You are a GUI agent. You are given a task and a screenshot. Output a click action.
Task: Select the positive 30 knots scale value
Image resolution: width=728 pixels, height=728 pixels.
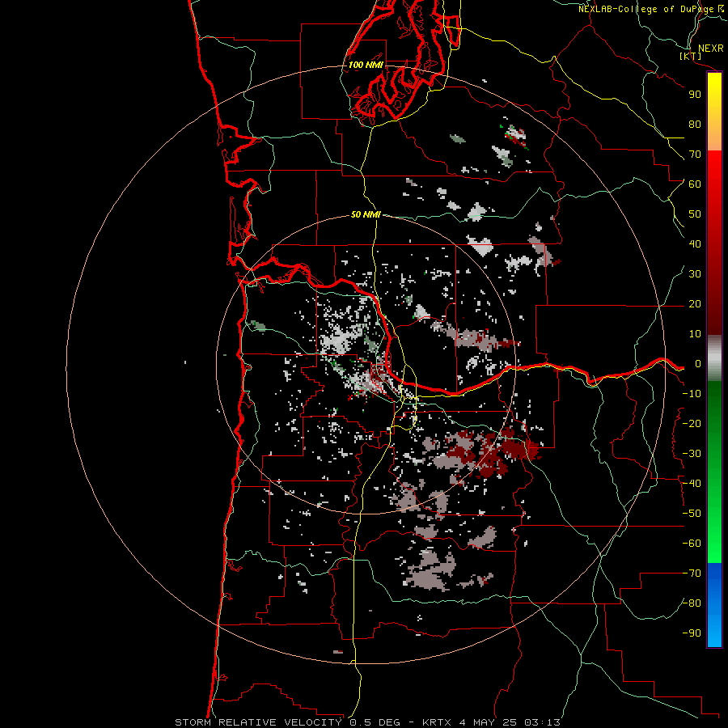point(695,274)
